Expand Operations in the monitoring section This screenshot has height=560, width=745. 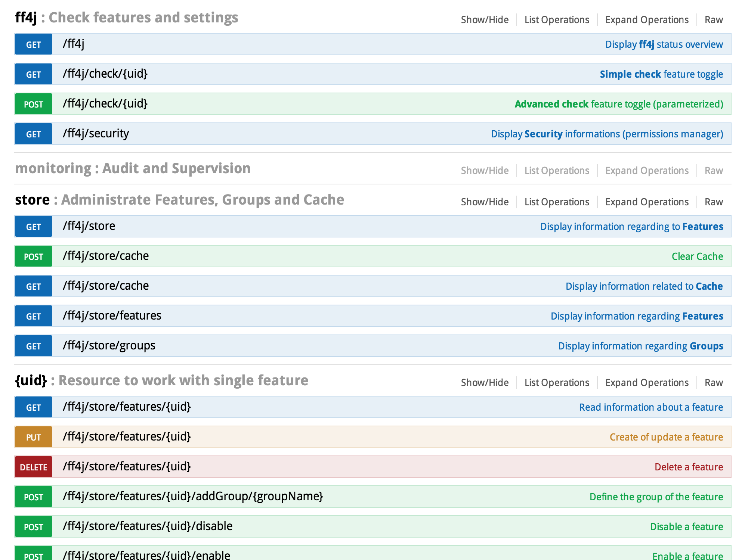[x=646, y=171]
